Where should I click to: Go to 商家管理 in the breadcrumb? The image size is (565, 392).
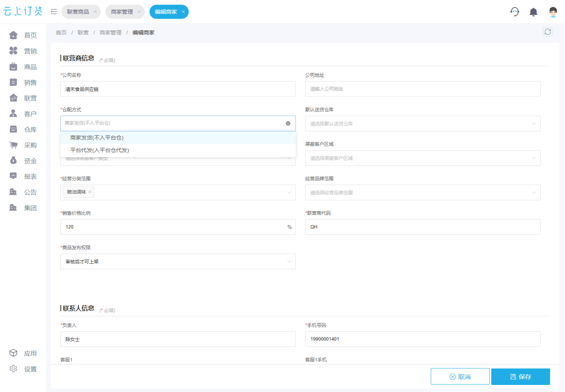click(111, 33)
